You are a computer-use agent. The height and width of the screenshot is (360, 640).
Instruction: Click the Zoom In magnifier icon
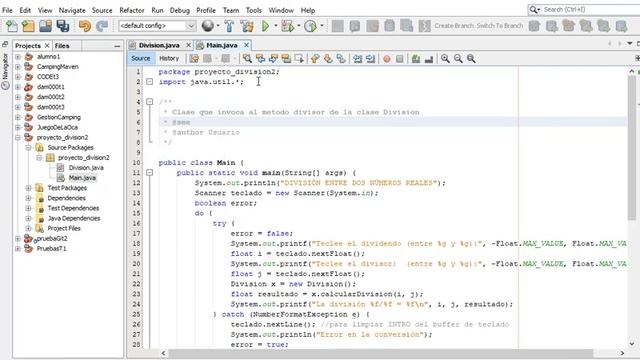pos(445,59)
